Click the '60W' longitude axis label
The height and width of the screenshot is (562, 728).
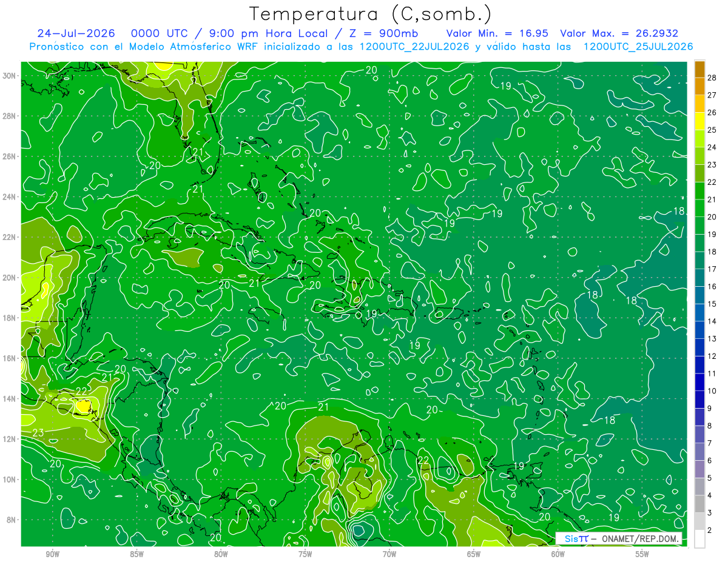coord(558,554)
